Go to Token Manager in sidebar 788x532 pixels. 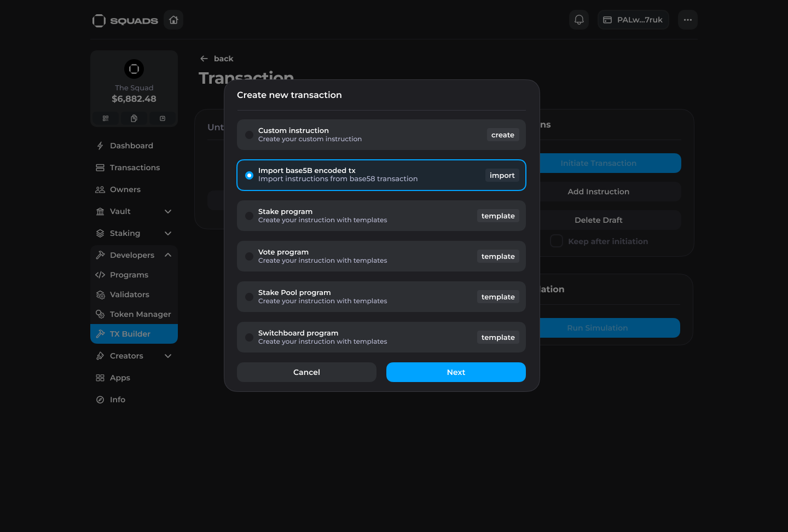point(140,314)
